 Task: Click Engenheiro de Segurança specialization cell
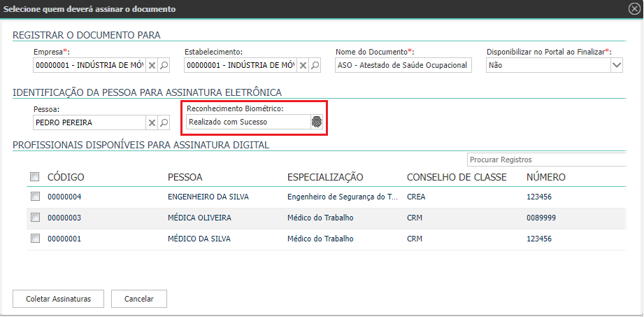pyautogui.click(x=343, y=197)
